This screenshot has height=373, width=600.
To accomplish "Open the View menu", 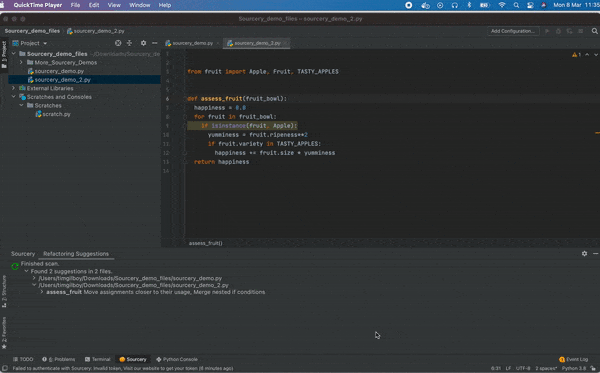I will coord(114,5).
